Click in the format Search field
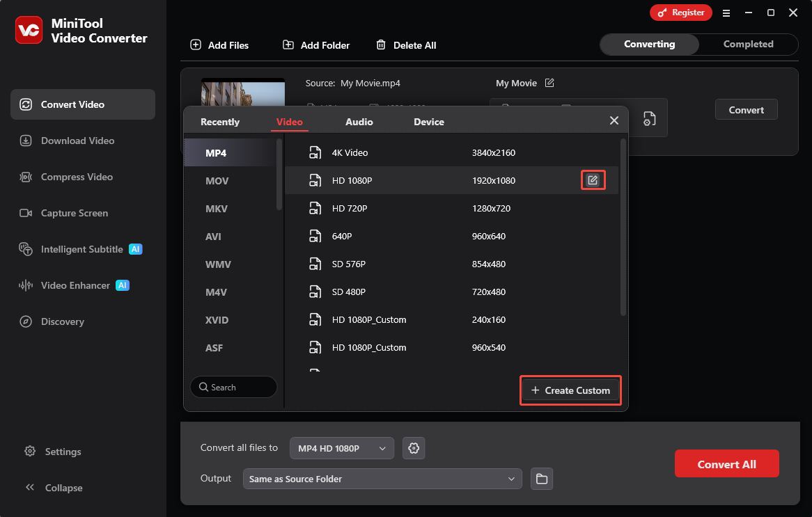This screenshot has height=517, width=812. pyautogui.click(x=233, y=387)
